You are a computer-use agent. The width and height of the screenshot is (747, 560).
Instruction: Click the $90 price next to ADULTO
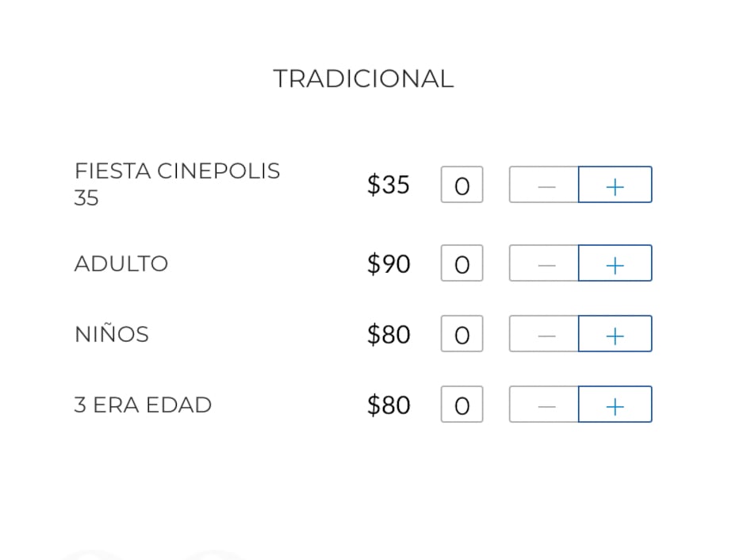(388, 263)
